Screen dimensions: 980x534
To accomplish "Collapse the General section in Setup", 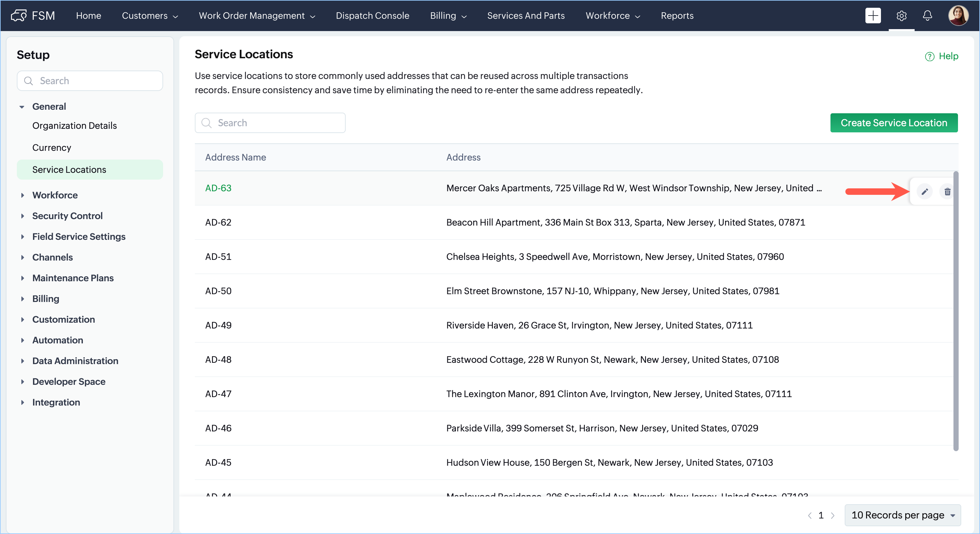I will click(22, 107).
